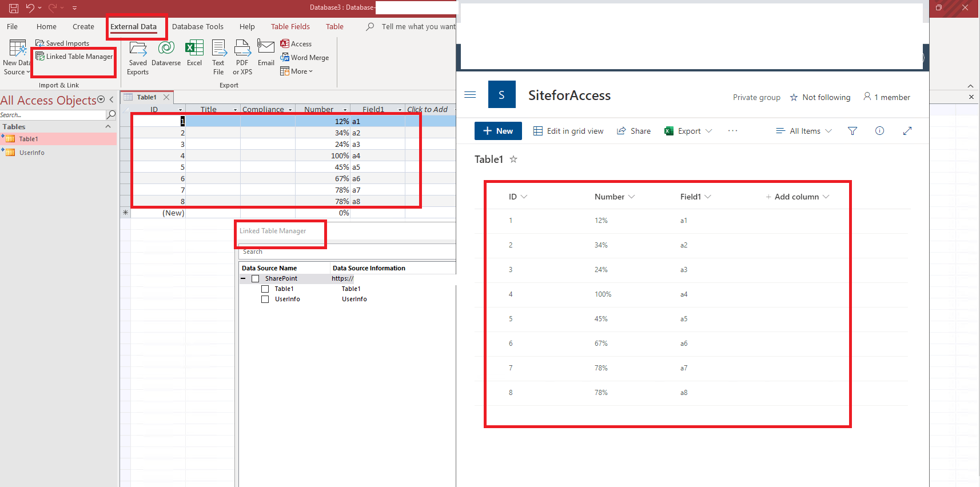Click the SiteforAccess site logo

click(502, 94)
